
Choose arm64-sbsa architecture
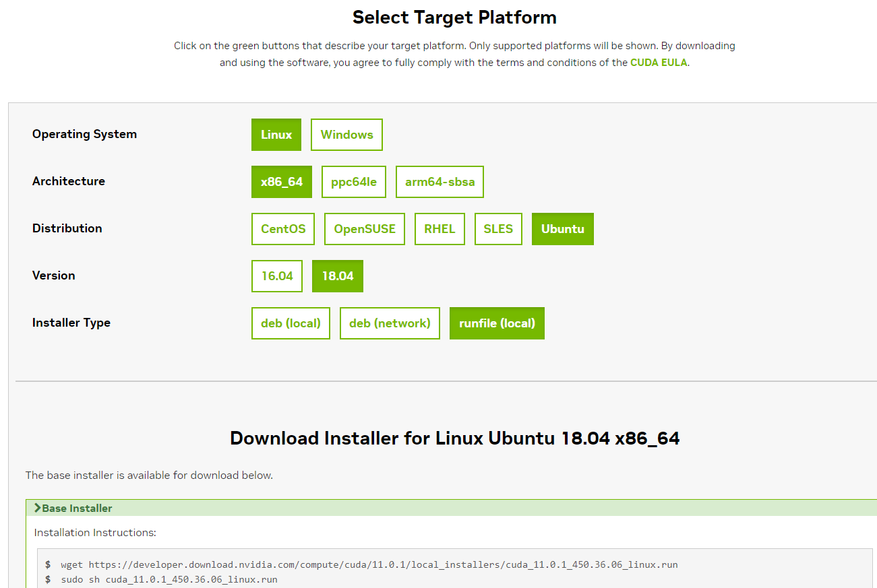(440, 182)
